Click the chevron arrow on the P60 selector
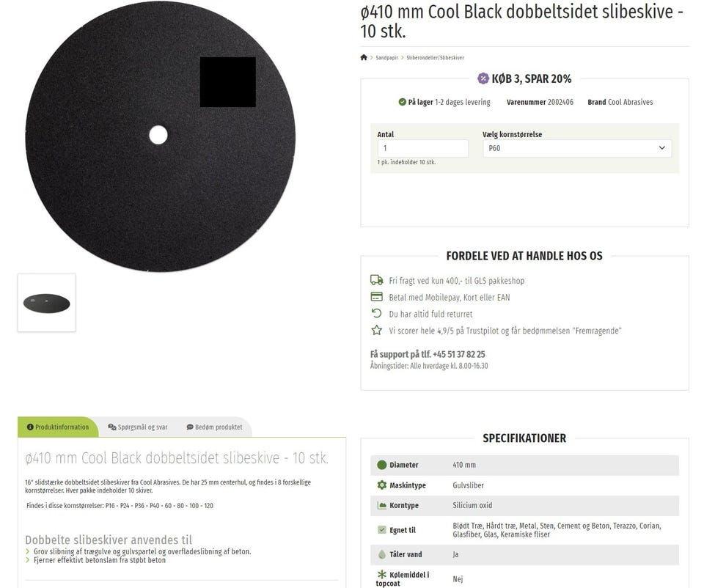The width and height of the screenshot is (704, 588). click(x=661, y=147)
